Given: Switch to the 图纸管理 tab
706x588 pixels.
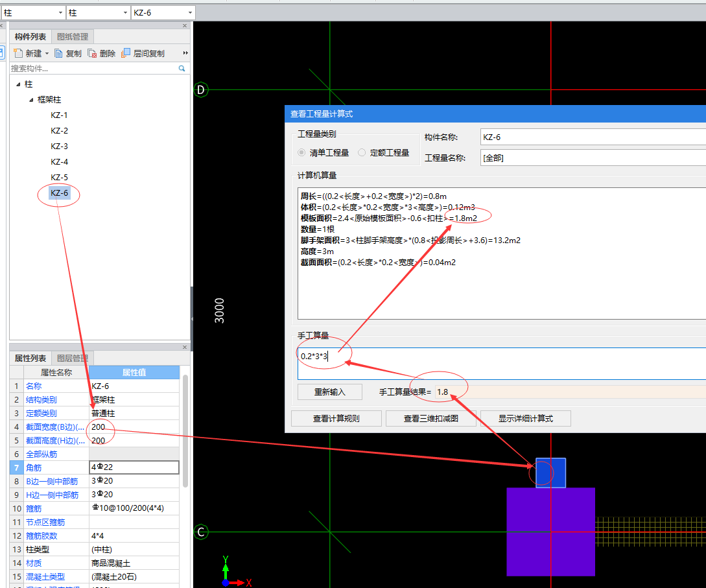Looking at the screenshot, I should 72,36.
